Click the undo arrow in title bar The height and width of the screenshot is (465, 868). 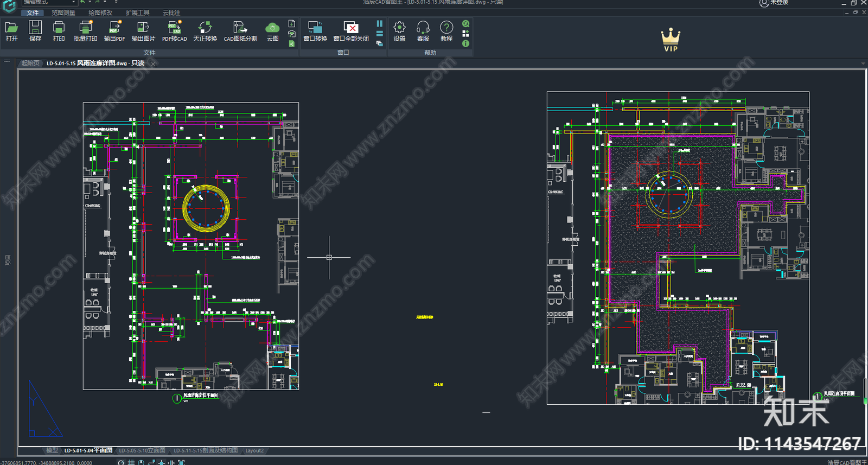[83, 2]
